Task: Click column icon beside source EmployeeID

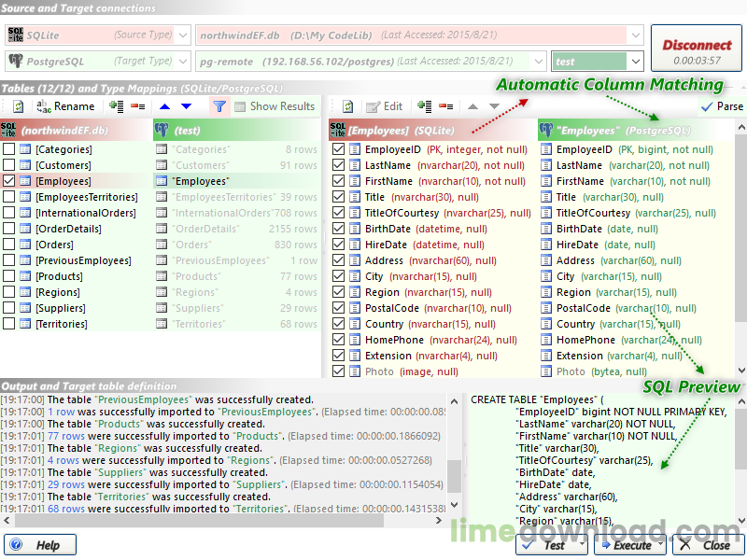Action: pos(355,149)
